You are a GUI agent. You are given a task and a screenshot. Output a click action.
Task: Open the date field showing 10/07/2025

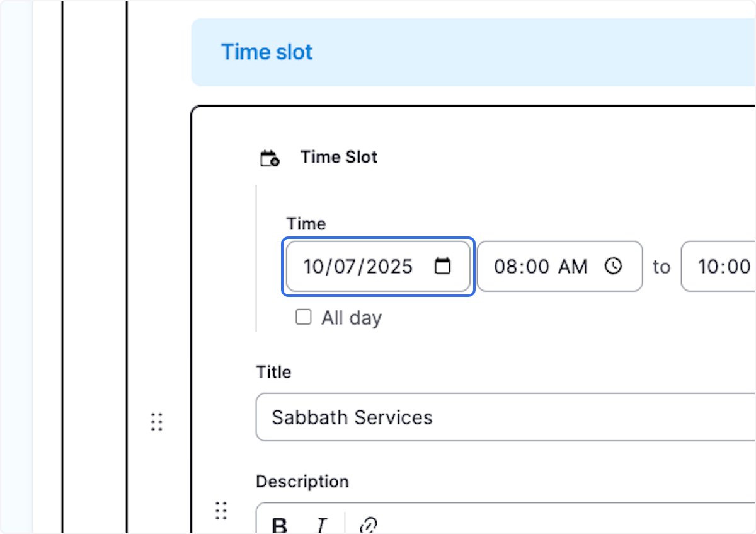point(358,266)
